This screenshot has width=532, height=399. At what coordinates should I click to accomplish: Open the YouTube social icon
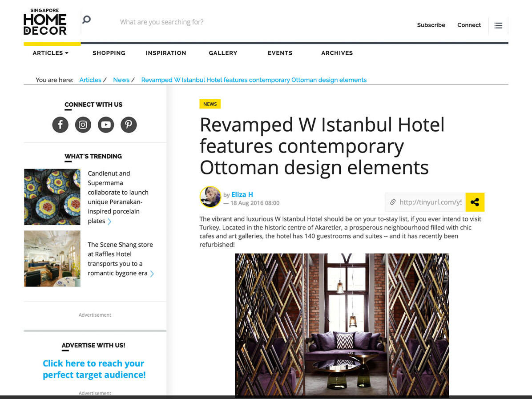tap(106, 125)
